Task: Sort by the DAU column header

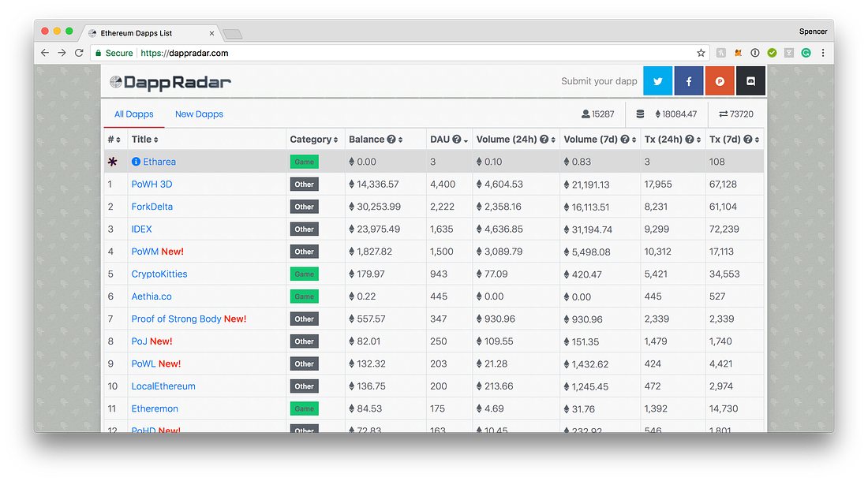Action: 448,140
